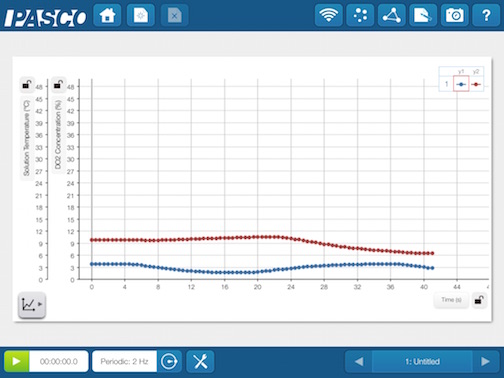Toggle lock on Solution Temperature axis
Viewport: 504px width, 378px height.
(27, 85)
